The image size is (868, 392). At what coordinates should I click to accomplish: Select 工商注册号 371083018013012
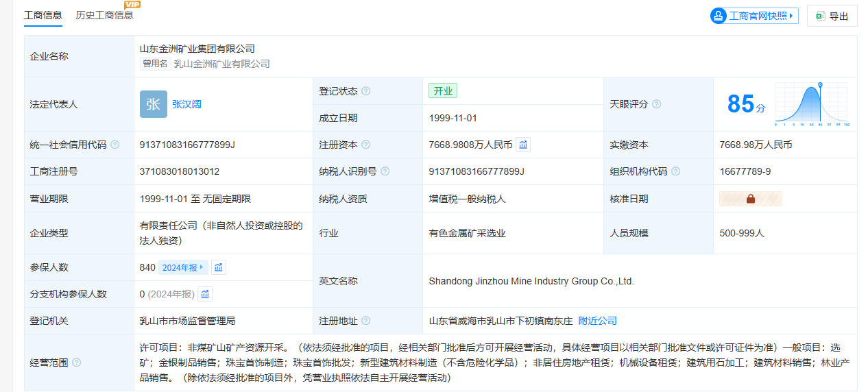point(180,171)
